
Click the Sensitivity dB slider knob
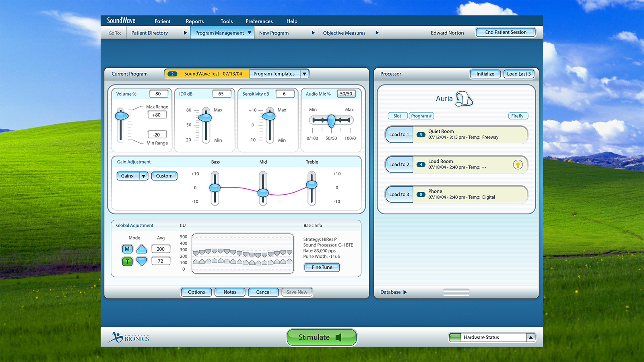pos(269,116)
